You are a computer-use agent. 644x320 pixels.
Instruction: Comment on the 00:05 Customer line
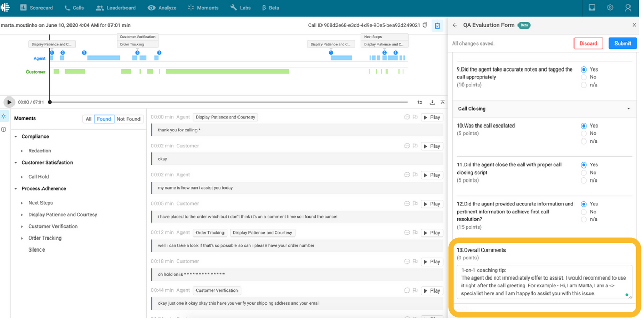[407, 204]
